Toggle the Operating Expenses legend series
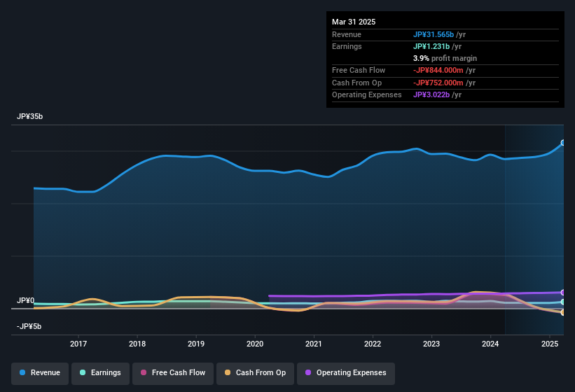This screenshot has height=392, width=575. pyautogui.click(x=346, y=373)
